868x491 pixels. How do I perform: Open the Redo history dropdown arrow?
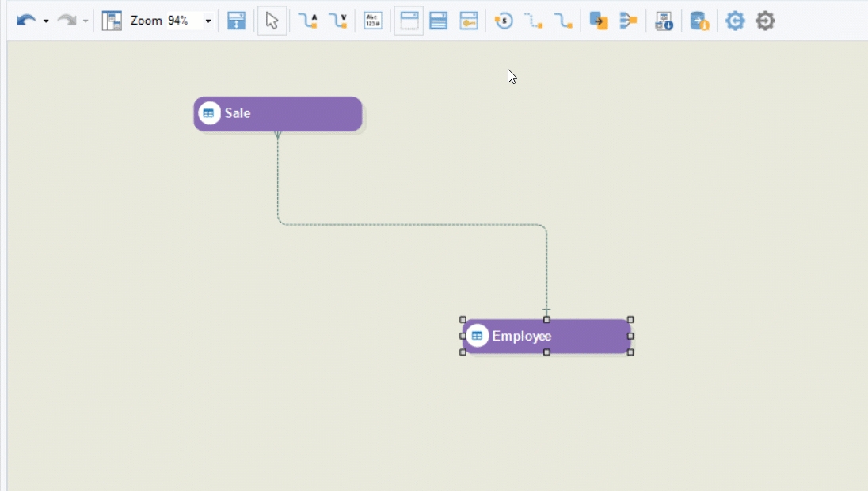(86, 21)
